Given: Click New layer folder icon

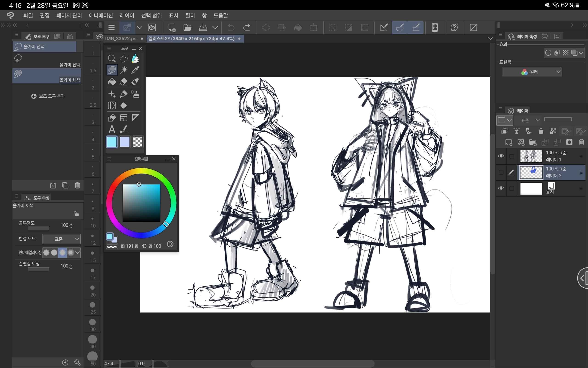Looking at the screenshot, I should [x=533, y=142].
